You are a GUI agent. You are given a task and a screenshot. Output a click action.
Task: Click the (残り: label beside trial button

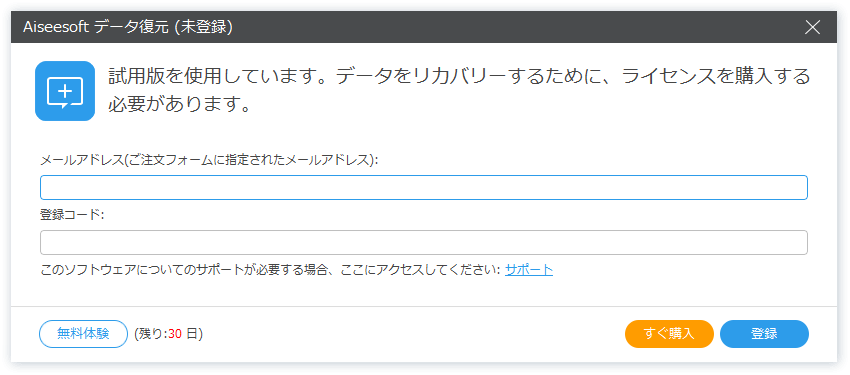150,334
